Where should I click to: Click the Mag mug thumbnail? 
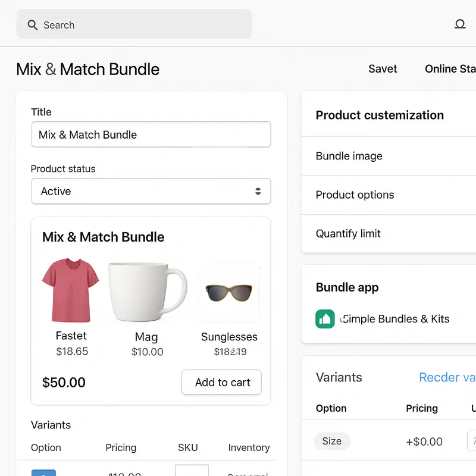146,290
